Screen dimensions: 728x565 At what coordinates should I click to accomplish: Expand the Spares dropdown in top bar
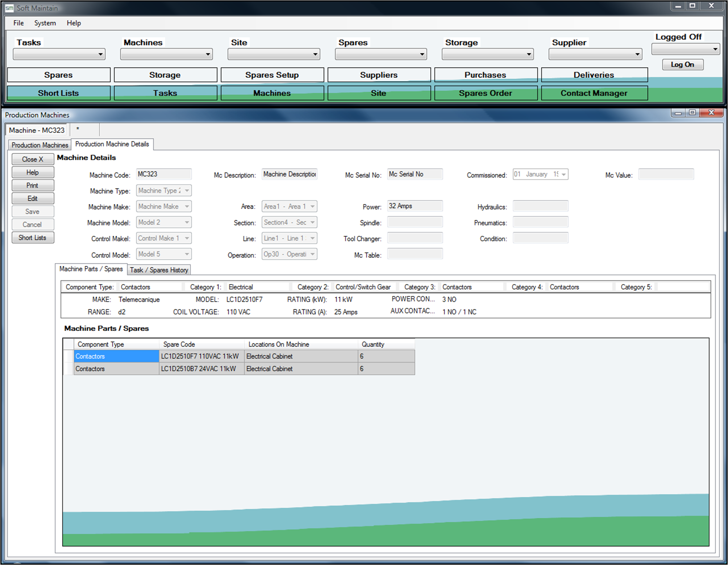point(381,55)
